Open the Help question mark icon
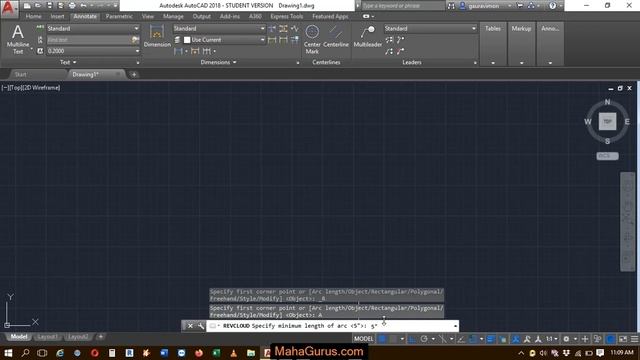The width and height of the screenshot is (640, 360). pos(552,6)
